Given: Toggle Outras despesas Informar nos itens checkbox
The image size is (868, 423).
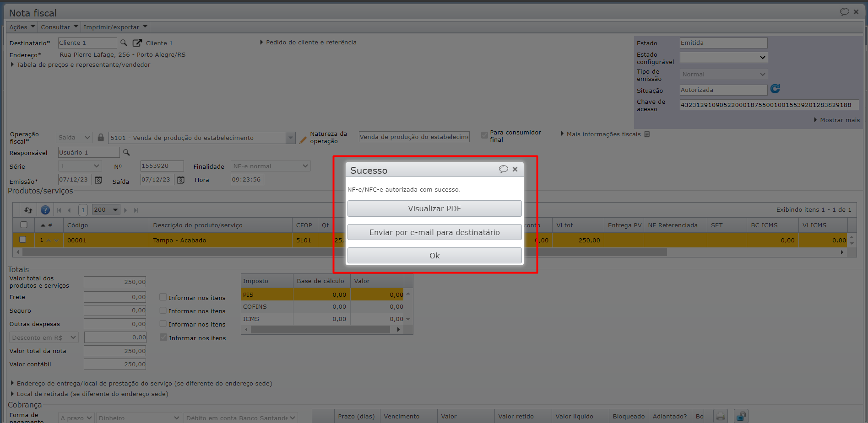Looking at the screenshot, I should coord(163,323).
